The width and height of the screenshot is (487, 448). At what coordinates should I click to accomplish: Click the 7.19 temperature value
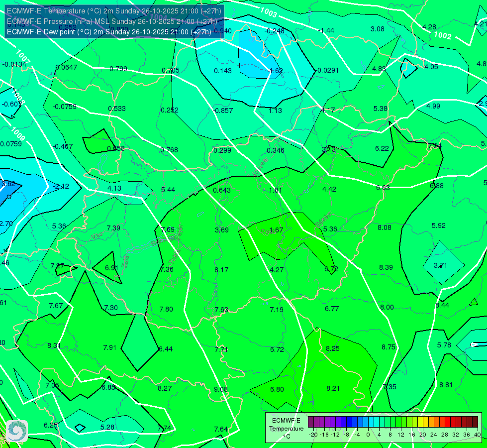tap(277, 310)
